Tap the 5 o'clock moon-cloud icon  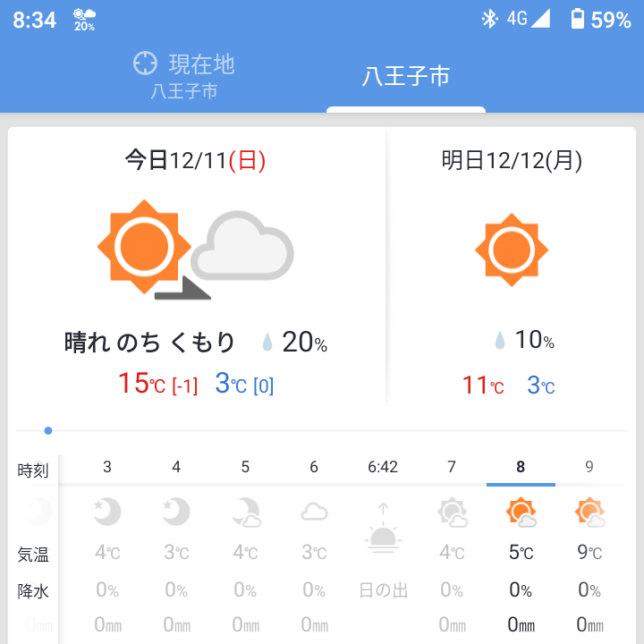click(245, 513)
